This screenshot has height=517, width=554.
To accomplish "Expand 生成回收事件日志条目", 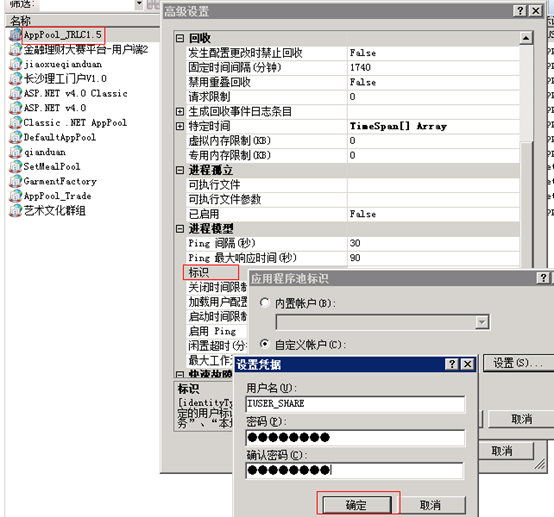I will tap(180, 112).
